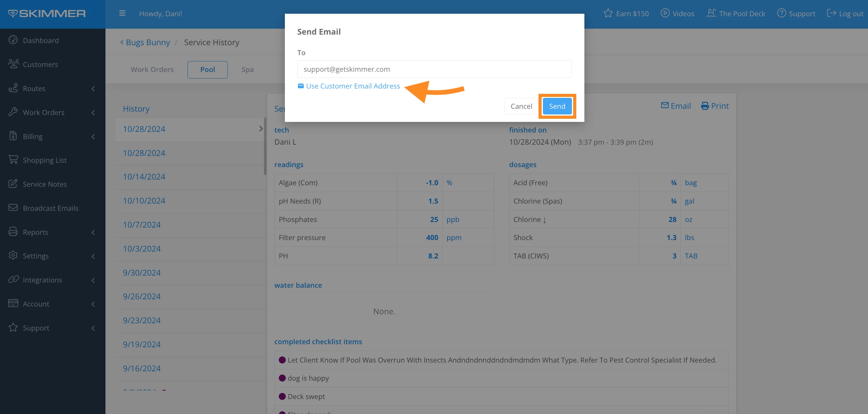
Task: Expand the Reports sidebar submenu
Action: 93,232
